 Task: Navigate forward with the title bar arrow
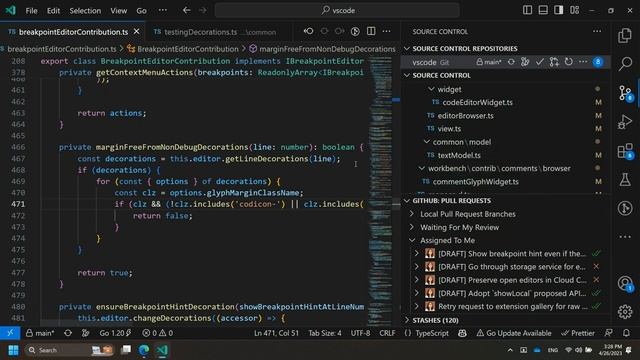coord(203,10)
